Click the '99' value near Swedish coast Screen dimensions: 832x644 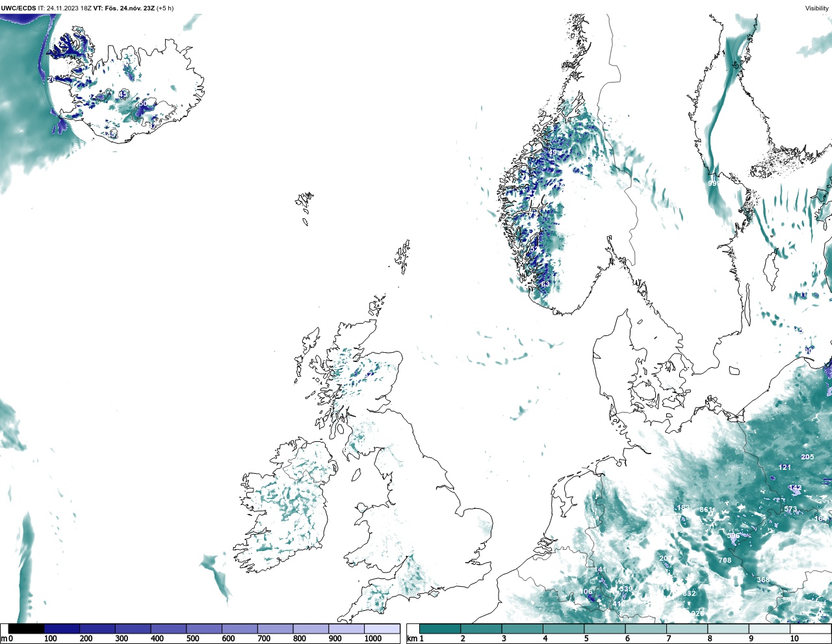[712, 184]
